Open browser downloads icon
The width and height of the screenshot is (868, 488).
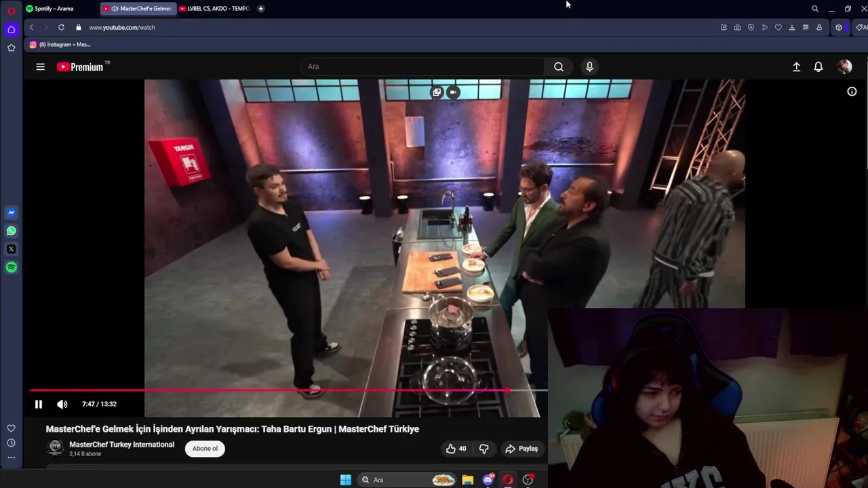tap(791, 27)
